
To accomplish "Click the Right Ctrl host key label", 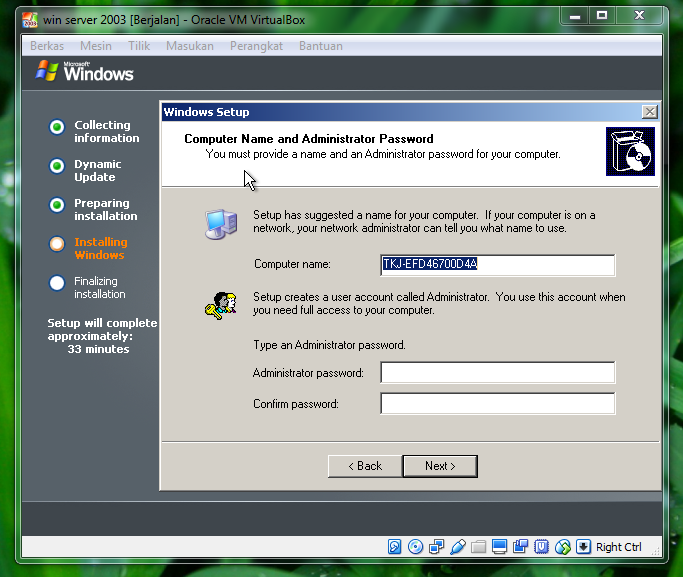I will (619, 547).
